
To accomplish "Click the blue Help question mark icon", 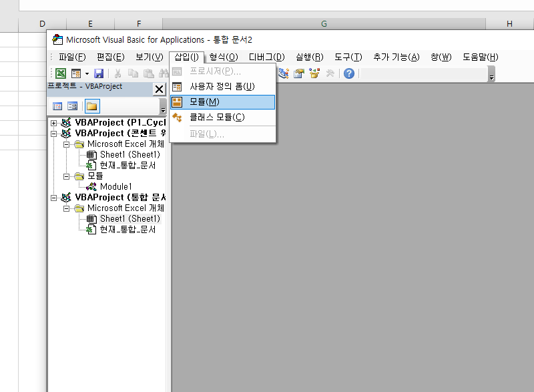I will 349,73.
